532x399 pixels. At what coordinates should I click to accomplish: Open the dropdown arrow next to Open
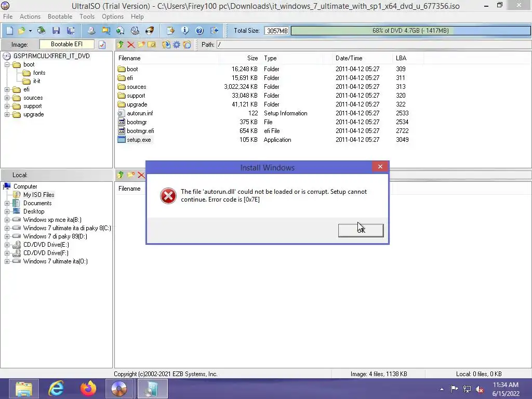tap(30, 31)
